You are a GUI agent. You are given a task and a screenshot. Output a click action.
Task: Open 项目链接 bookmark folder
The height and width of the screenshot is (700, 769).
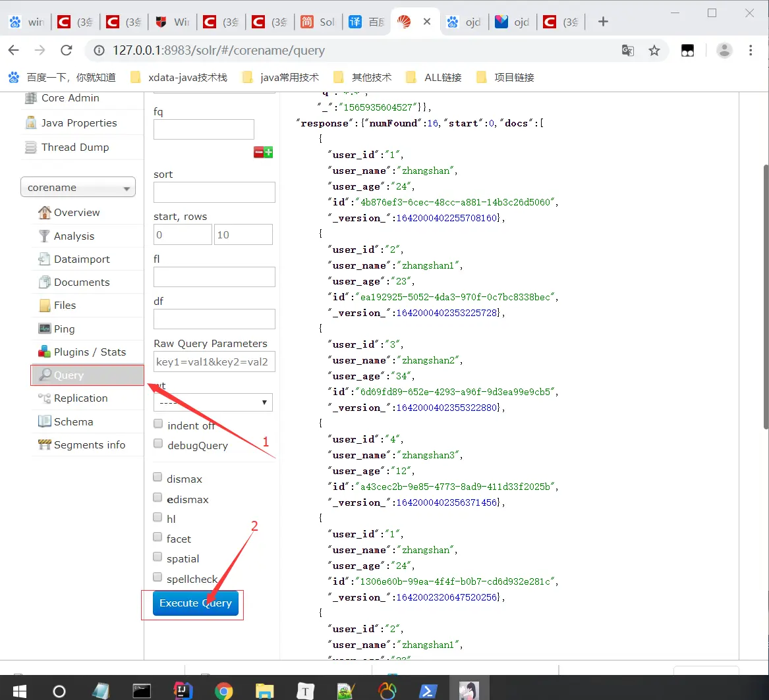pyautogui.click(x=505, y=78)
